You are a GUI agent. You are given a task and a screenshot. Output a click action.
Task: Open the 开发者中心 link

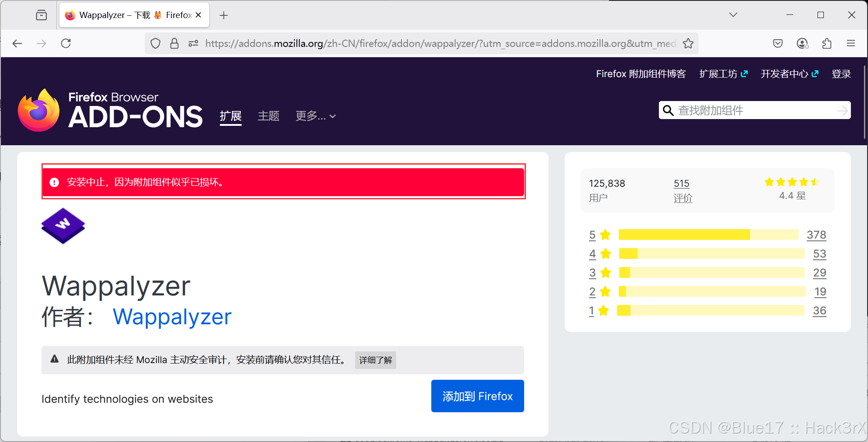[790, 74]
